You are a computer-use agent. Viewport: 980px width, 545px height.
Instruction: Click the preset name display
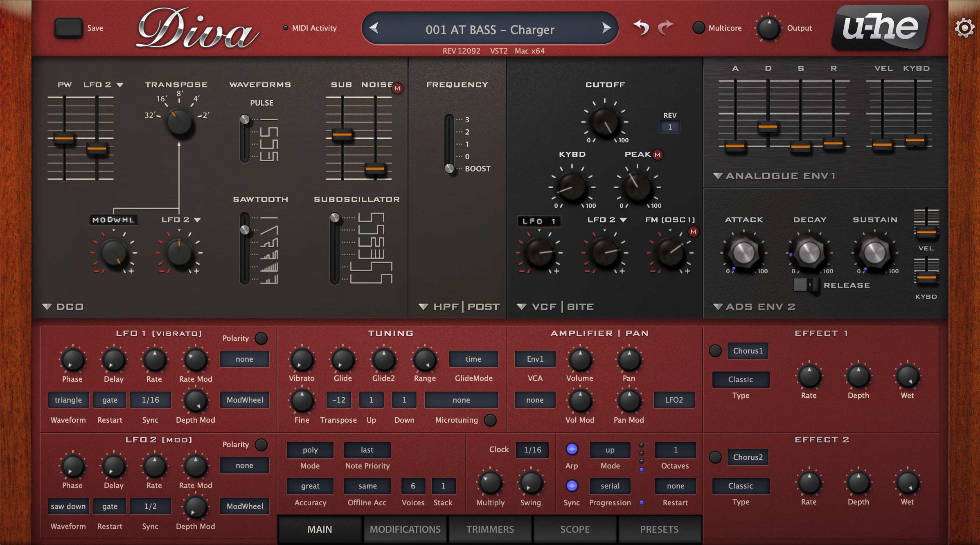pos(490,29)
